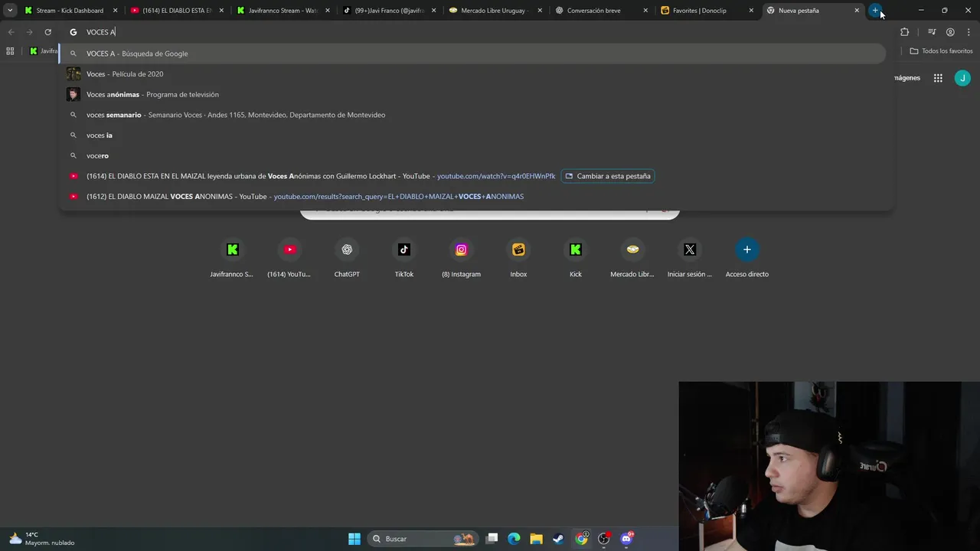Select suggestion VOCES A - Búsqueda de Google
Screen dimensions: 980x551
point(472,54)
